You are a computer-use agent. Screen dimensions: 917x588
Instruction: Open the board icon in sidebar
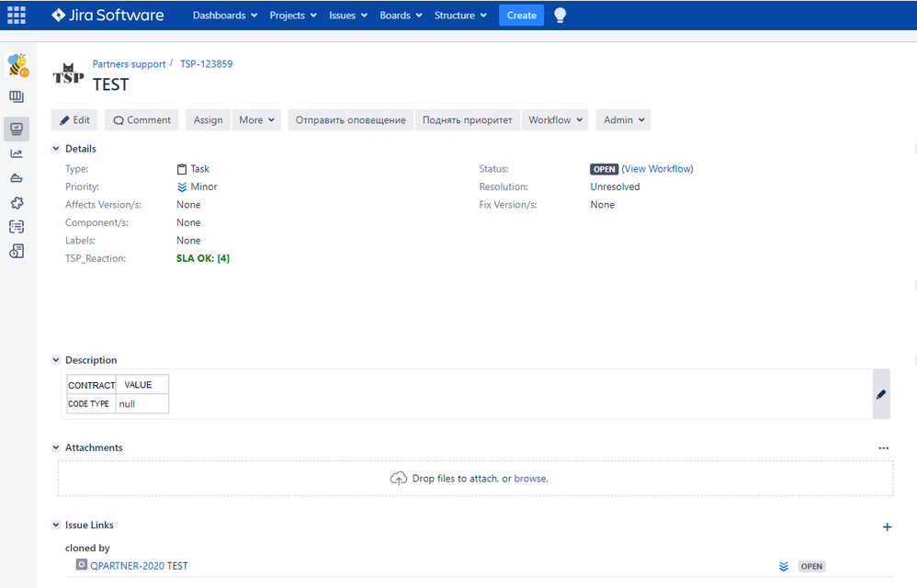click(x=17, y=97)
